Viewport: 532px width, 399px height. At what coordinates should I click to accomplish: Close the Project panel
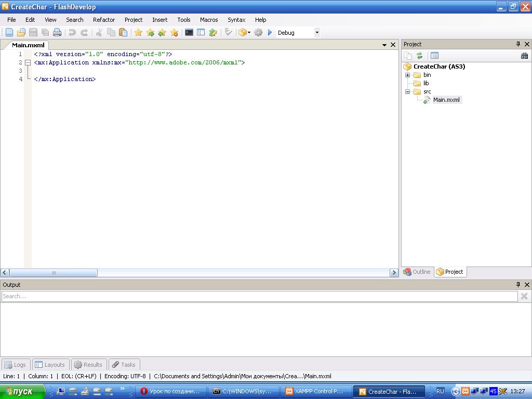coord(527,44)
